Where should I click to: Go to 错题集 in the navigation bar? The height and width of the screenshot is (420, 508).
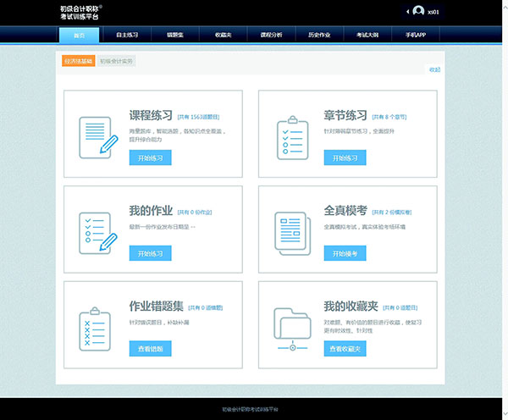(175, 35)
